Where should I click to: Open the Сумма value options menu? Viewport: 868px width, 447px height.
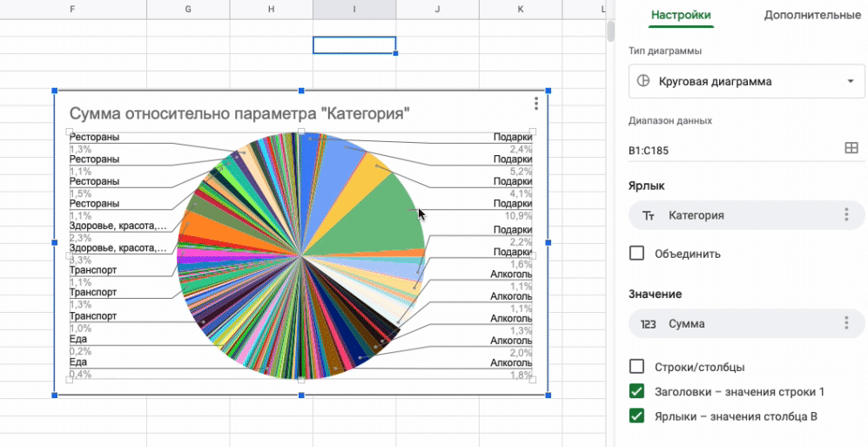(x=846, y=323)
